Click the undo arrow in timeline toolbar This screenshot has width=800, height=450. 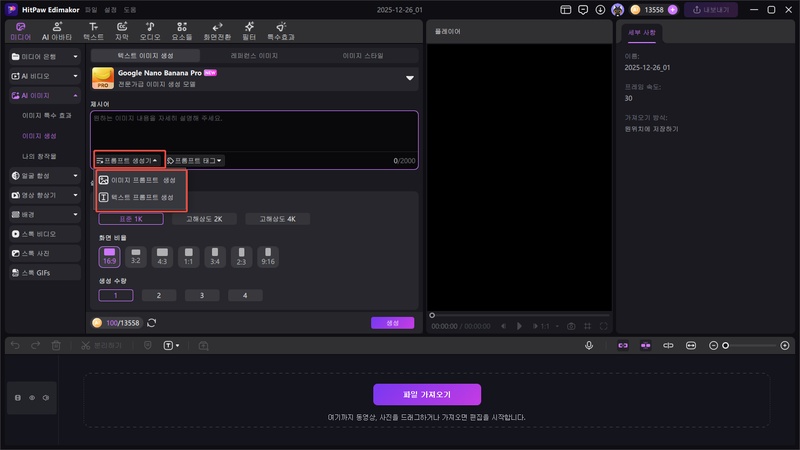(x=15, y=345)
